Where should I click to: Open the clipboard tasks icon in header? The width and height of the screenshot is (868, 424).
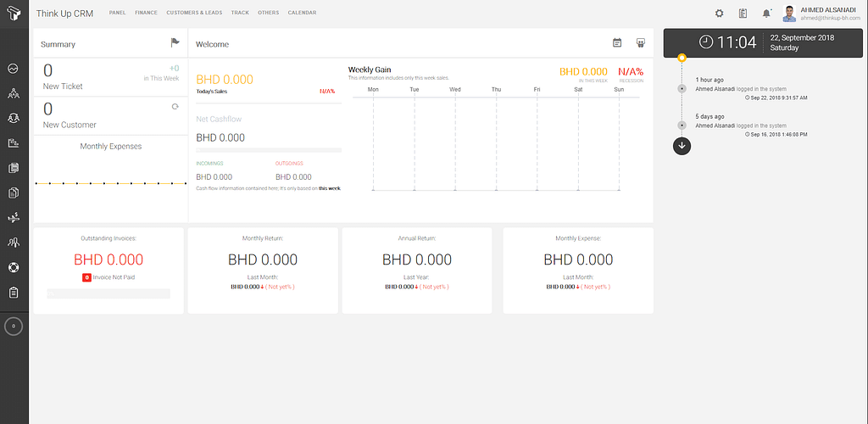(743, 14)
